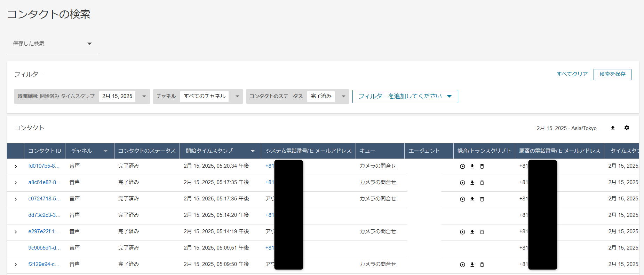Expand row for contact c0724718-5
644x275 pixels.
point(16,199)
